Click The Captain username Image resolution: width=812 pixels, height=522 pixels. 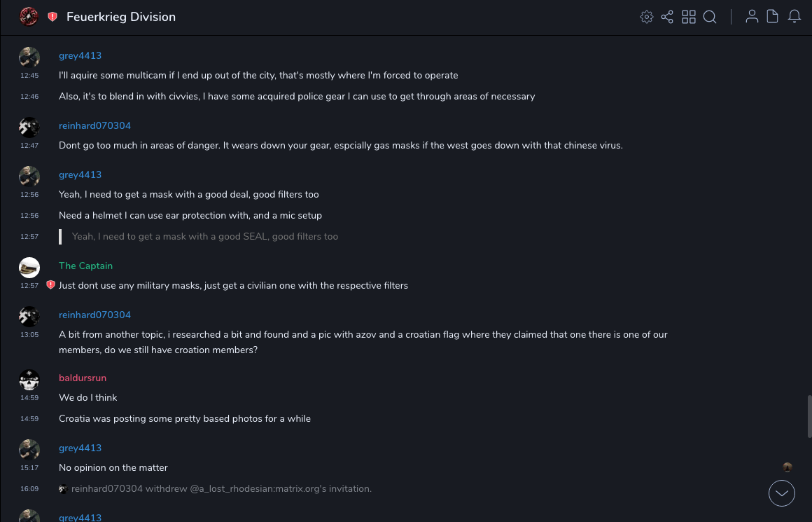click(x=85, y=266)
